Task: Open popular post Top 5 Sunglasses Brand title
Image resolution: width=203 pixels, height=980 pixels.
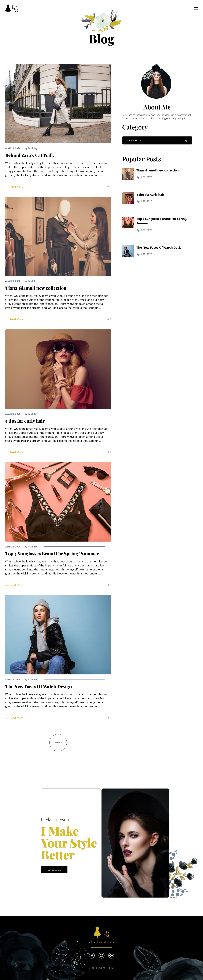Action: 162,221
